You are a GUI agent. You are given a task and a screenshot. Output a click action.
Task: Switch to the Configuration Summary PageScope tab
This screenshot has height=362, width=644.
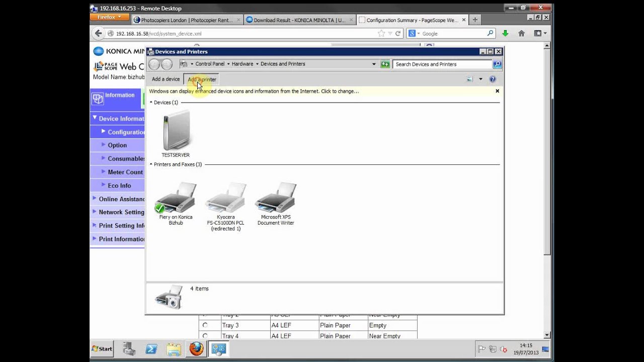[412, 20]
